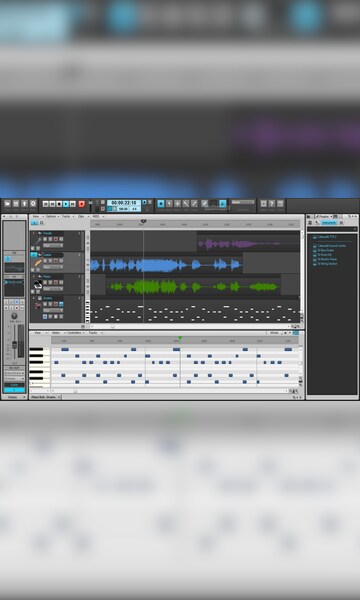
Task: Open the Drums track output dropdown
Action: pos(53,310)
